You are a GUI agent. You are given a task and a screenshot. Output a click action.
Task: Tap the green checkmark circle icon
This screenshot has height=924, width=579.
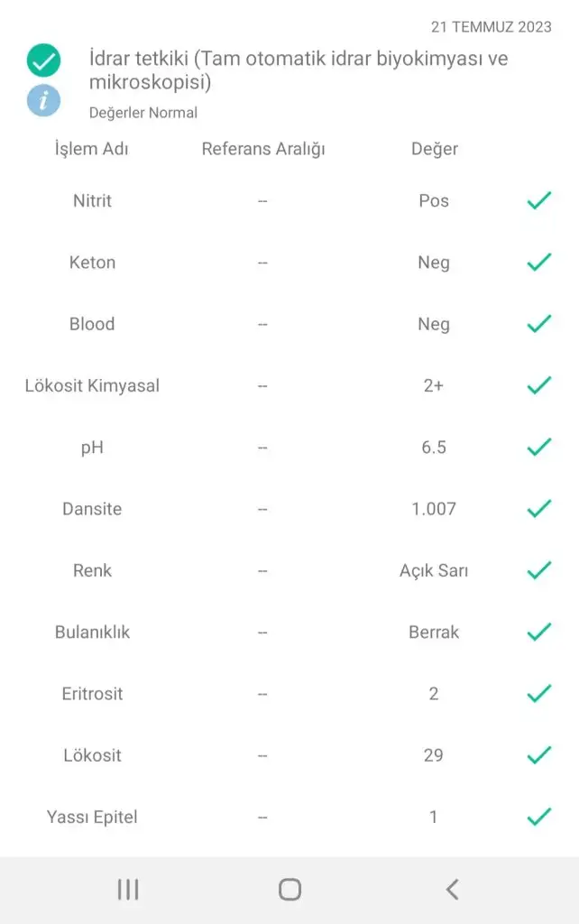pyautogui.click(x=43, y=60)
